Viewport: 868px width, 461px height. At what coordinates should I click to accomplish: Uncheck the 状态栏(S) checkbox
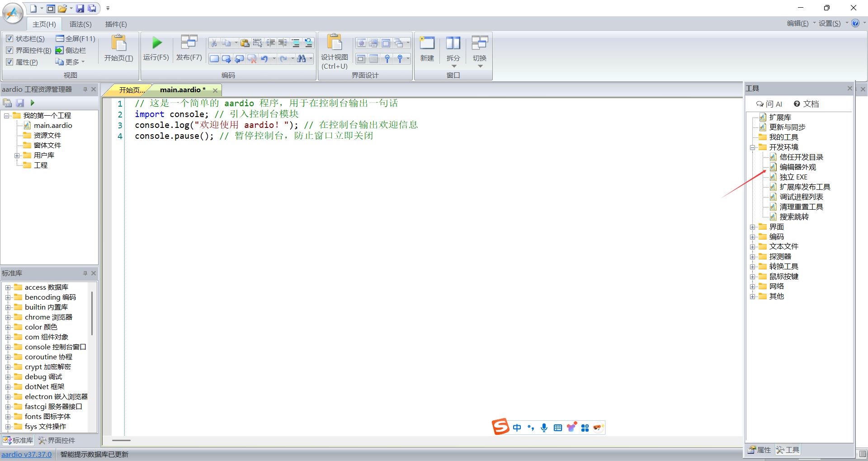coord(9,38)
